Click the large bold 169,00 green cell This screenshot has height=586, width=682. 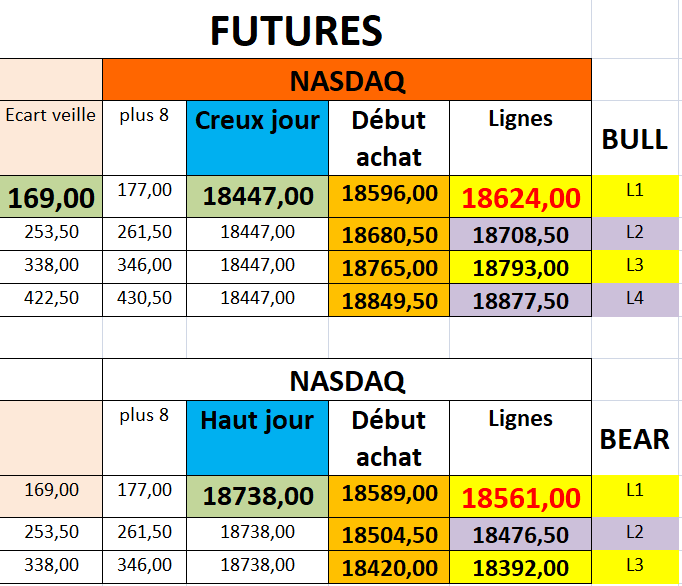tap(51, 198)
